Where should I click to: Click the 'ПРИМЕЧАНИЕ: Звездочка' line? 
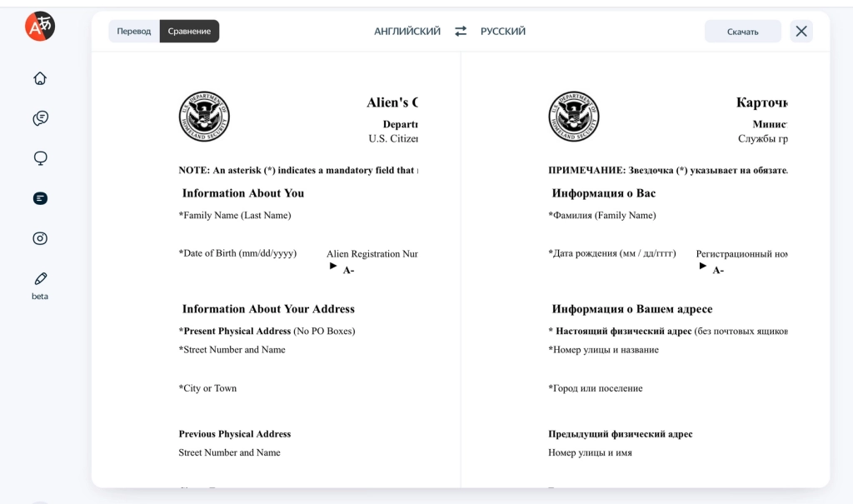click(x=668, y=170)
